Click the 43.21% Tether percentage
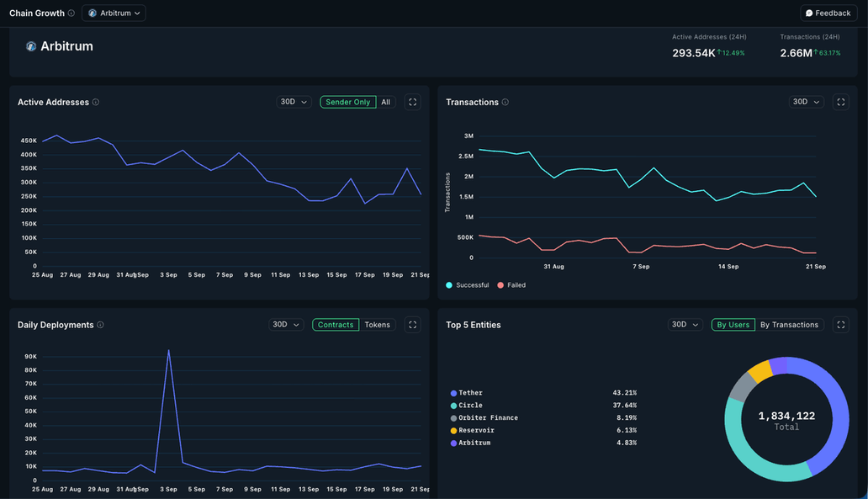868x499 pixels. tap(624, 393)
